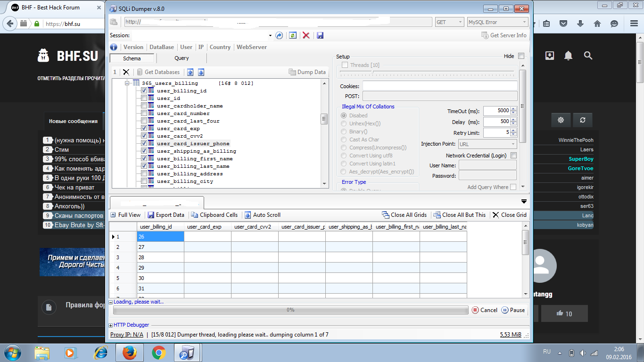Switch to the Query tab
Image resolution: width=644 pixels, height=362 pixels.
click(x=182, y=58)
